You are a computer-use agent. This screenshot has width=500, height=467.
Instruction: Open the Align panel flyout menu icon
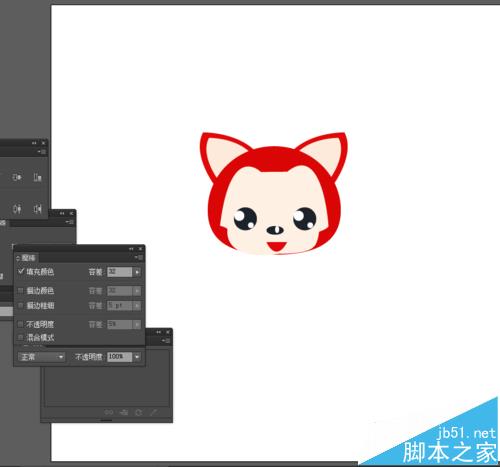coord(42,152)
